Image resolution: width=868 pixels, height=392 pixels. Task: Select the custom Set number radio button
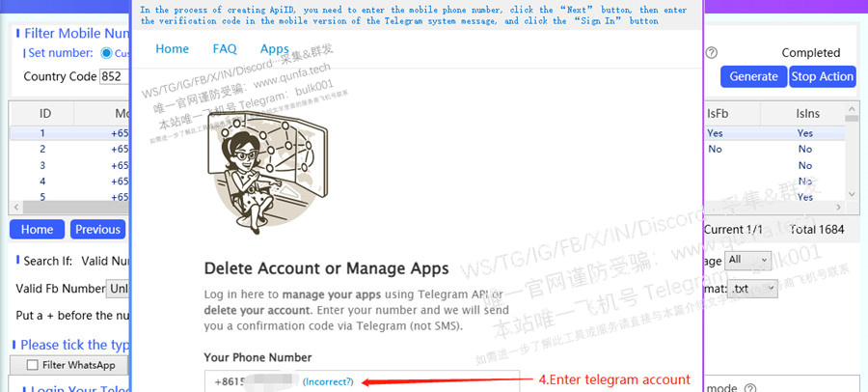coord(106,53)
